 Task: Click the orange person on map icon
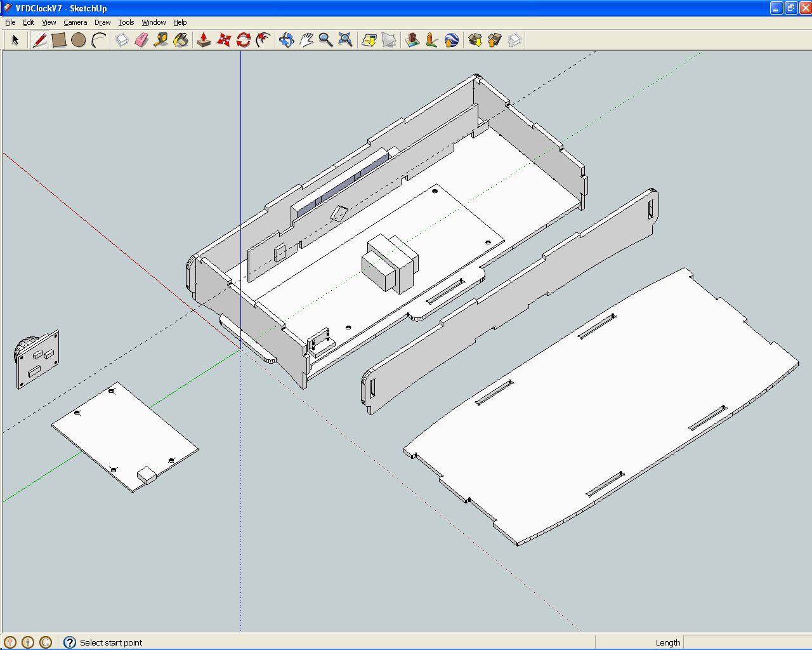tap(432, 40)
